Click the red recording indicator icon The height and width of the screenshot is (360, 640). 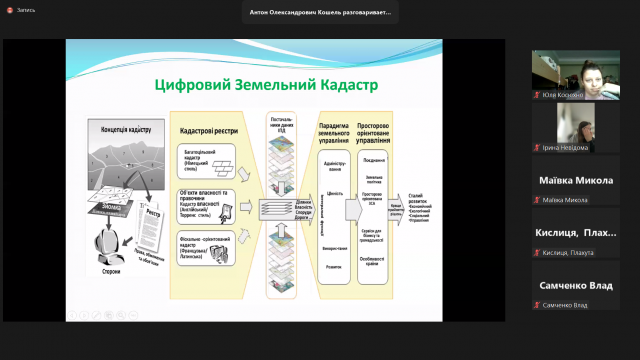(10, 10)
